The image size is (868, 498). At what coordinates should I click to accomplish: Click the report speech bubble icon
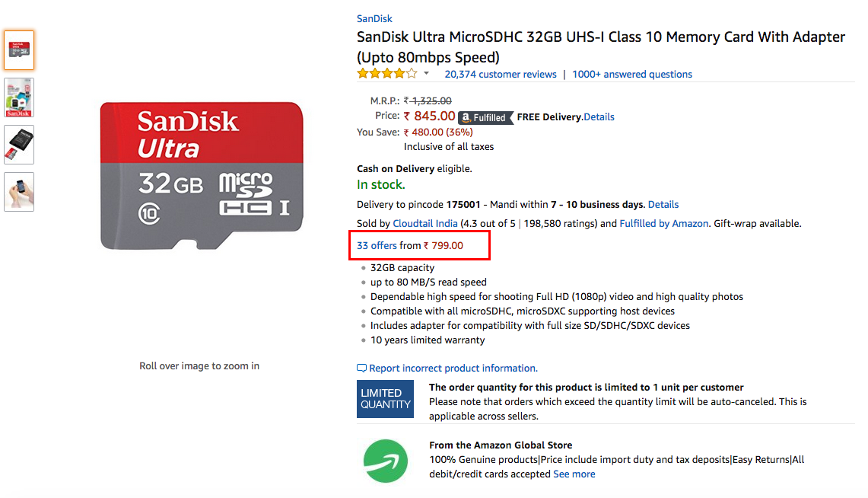361,369
